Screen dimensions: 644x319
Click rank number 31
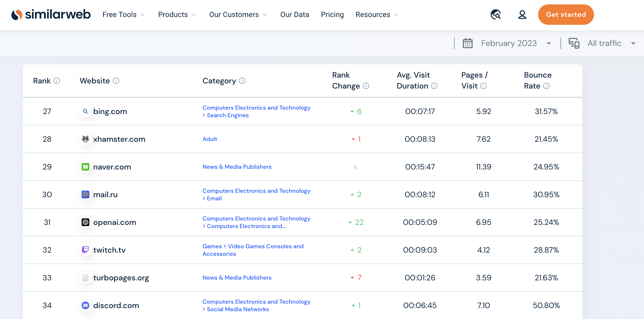point(47,222)
